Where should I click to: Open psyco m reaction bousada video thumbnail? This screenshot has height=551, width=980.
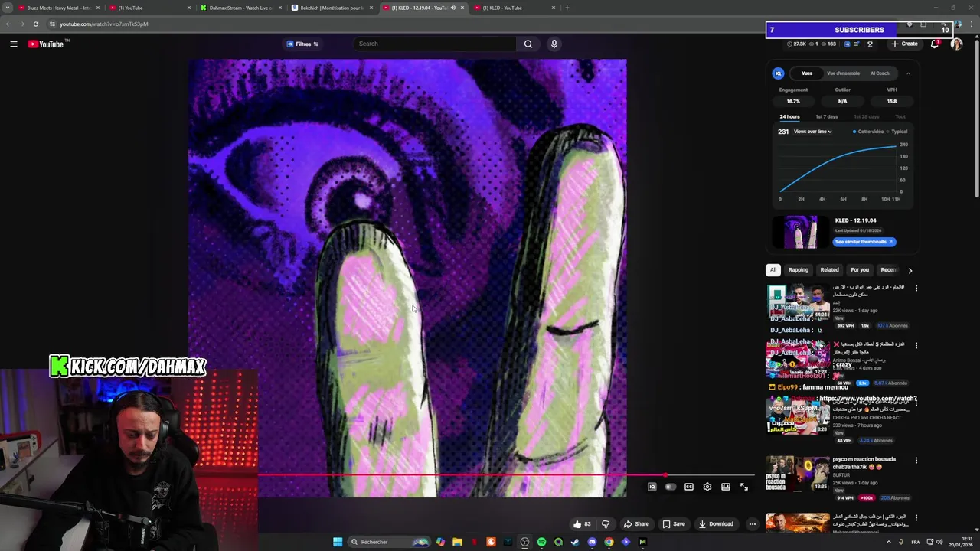point(798,474)
